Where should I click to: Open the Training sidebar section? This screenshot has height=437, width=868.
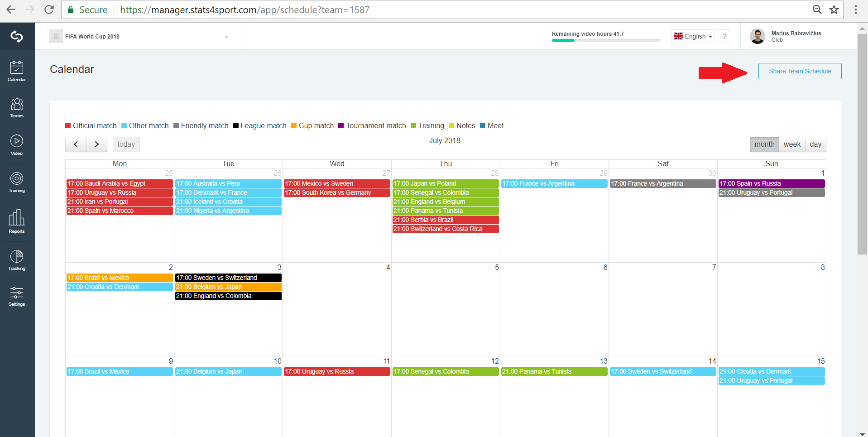[17, 182]
